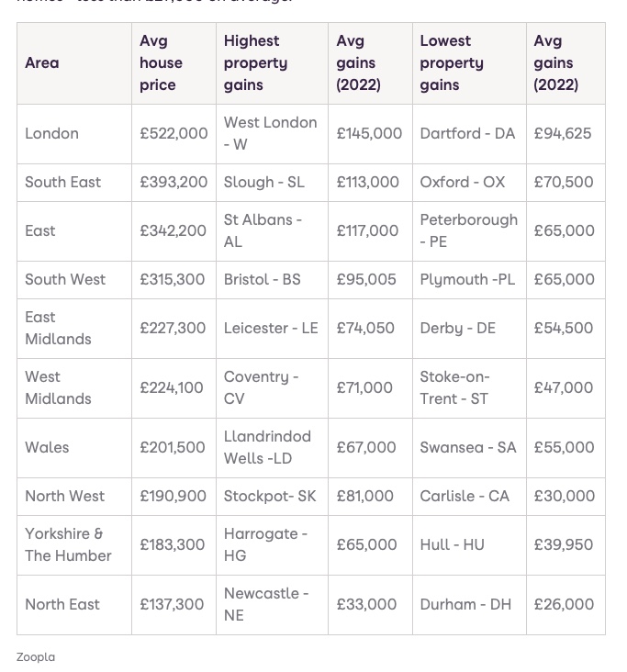The height and width of the screenshot is (672, 627).
Task: Click the £522,000 price cell
Action: pos(174,134)
